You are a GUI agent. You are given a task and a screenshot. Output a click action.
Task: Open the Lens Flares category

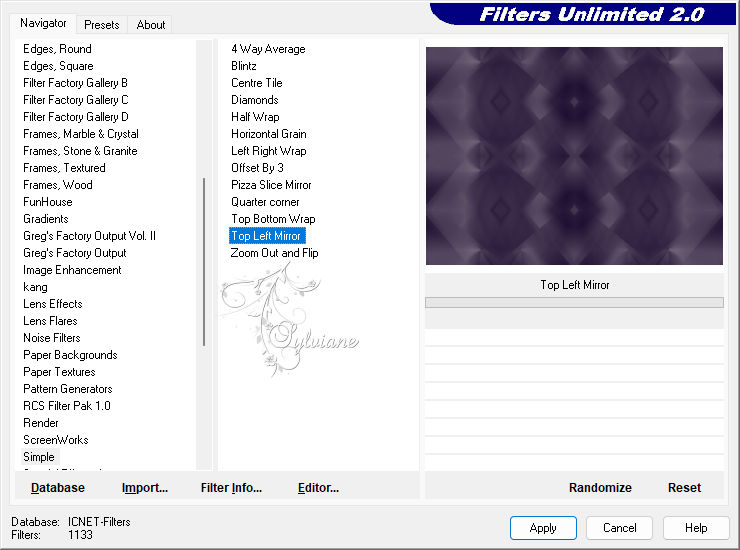pos(50,321)
